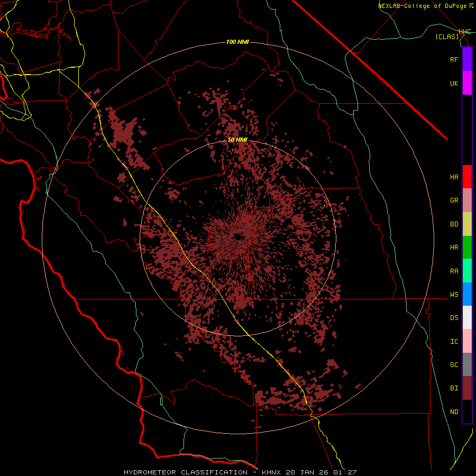Viewport: 476px width, 476px height.
Task: Click the BD yellow legend swatch
Action: tap(467, 224)
